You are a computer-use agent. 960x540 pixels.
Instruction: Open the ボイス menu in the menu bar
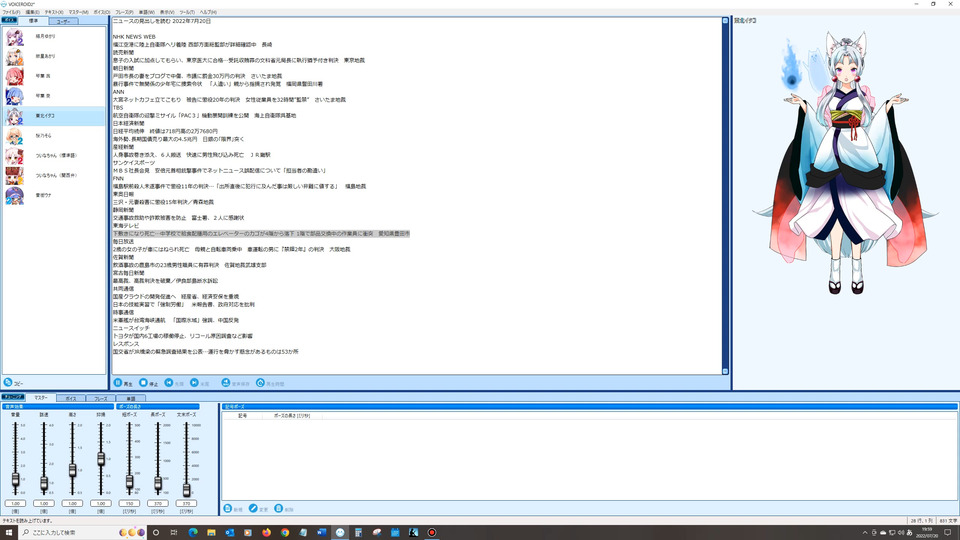(102, 12)
